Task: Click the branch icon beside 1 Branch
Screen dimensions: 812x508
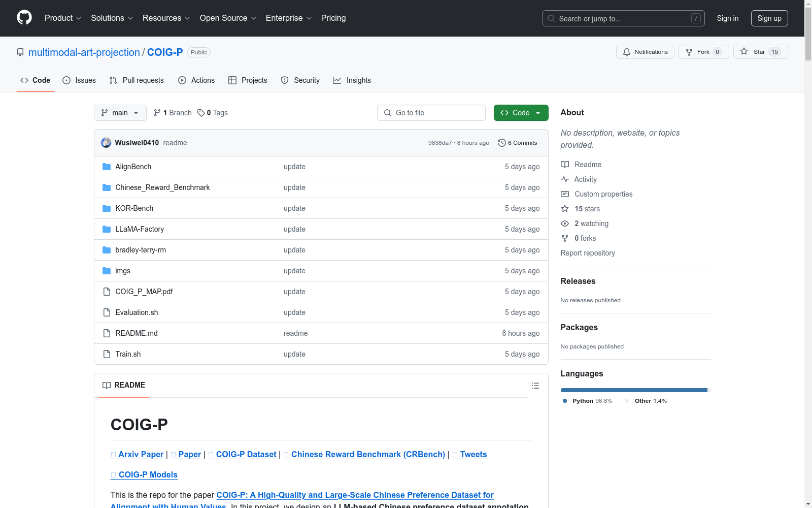Action: 157,113
